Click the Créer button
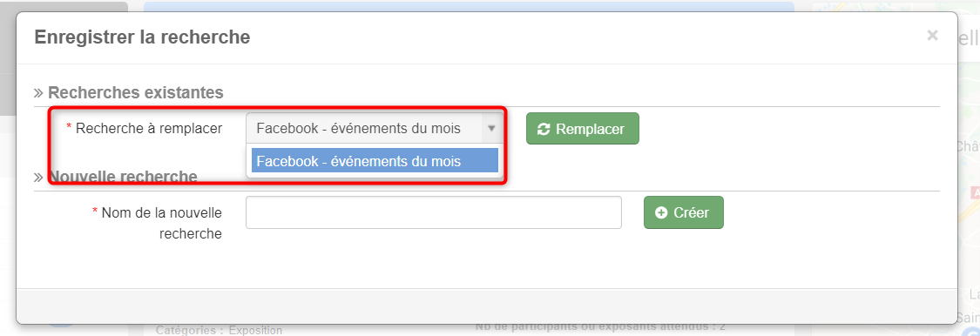 [683, 212]
